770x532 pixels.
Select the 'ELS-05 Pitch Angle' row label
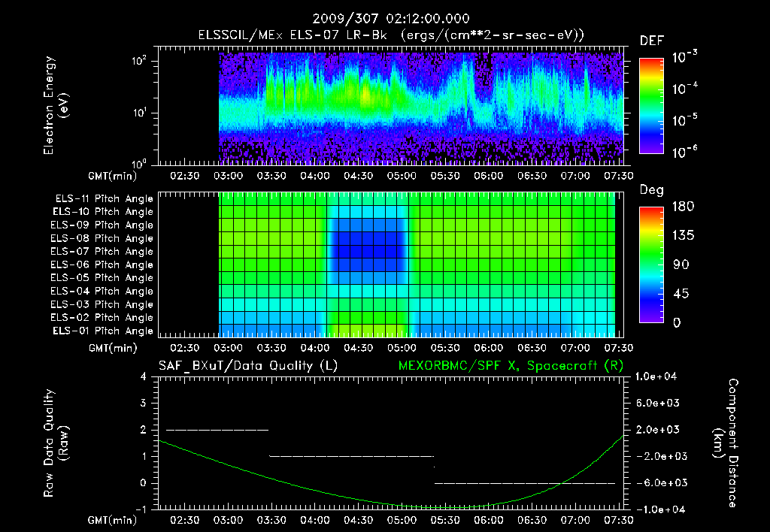102,278
